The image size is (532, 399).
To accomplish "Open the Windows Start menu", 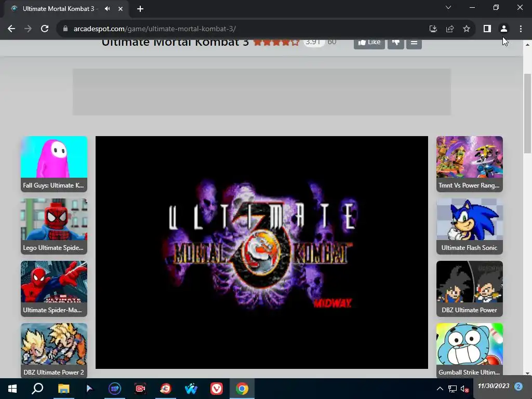I will click(x=12, y=389).
